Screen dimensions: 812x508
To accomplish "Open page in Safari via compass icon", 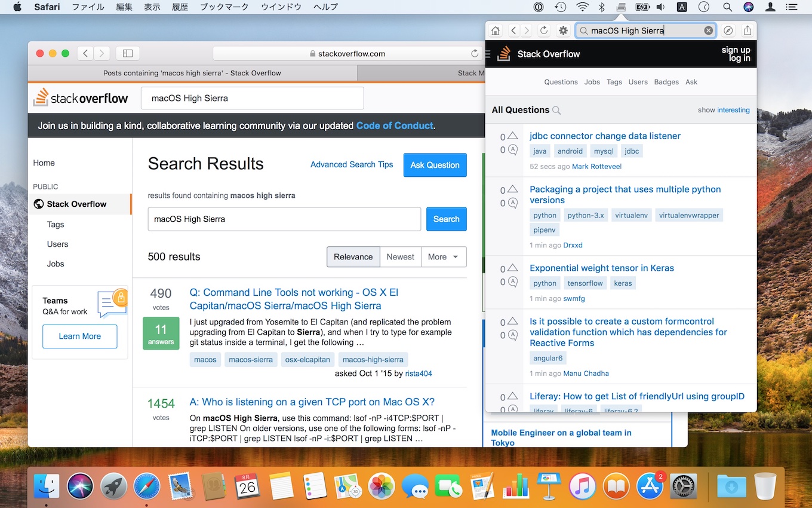I will pos(728,30).
